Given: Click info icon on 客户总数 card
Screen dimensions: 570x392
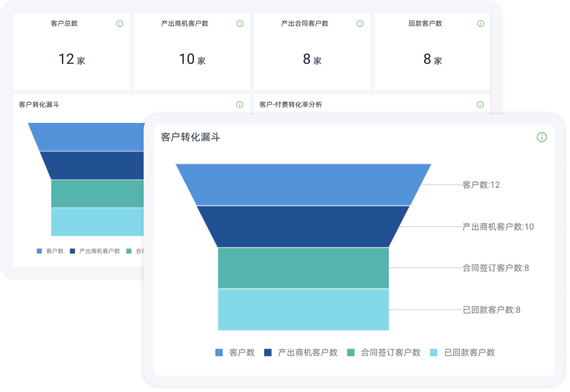Looking at the screenshot, I should pos(120,23).
